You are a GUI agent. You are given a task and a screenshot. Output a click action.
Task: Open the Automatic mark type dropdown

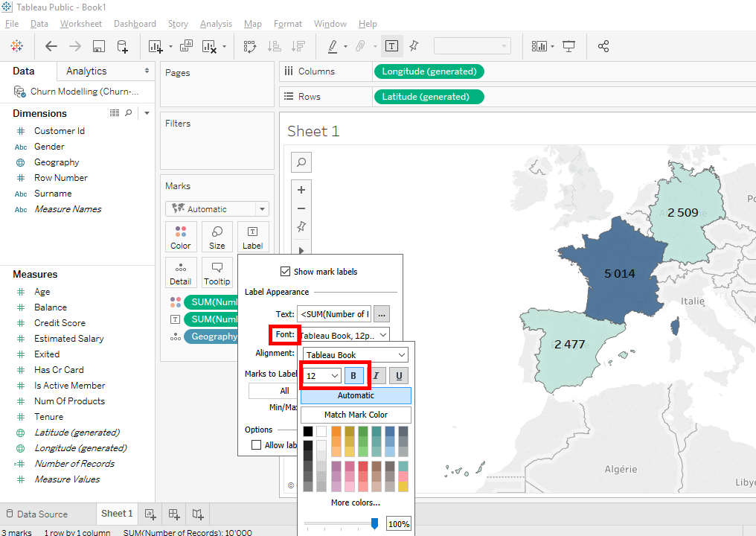click(x=217, y=209)
